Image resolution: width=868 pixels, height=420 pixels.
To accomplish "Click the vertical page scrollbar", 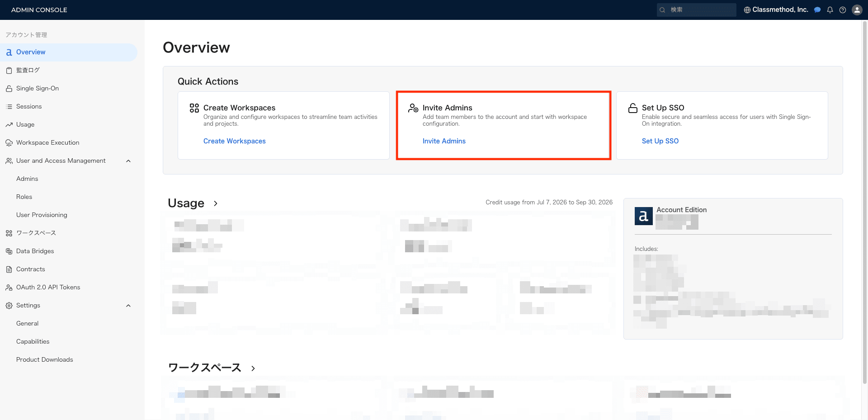I will coord(864,203).
